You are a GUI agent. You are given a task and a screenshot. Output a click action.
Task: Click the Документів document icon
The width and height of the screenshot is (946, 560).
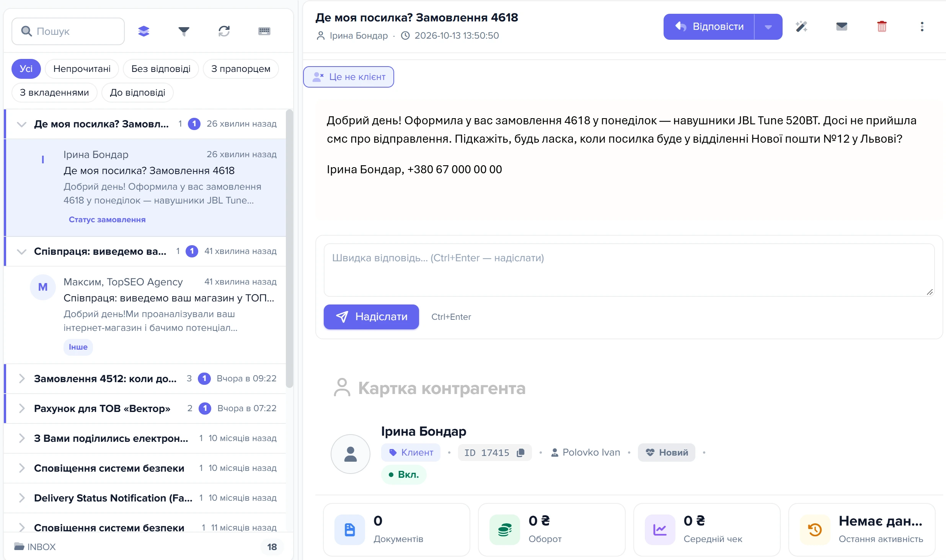(x=349, y=530)
